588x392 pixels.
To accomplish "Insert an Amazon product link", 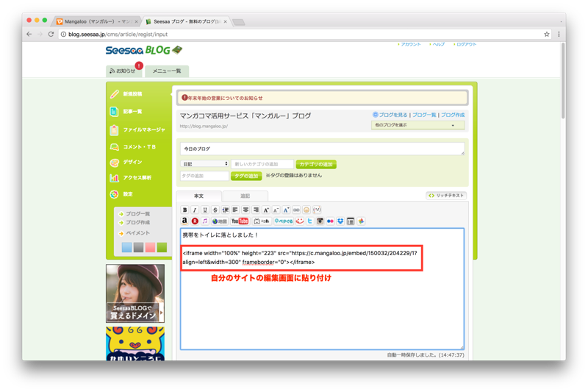I will click(184, 221).
